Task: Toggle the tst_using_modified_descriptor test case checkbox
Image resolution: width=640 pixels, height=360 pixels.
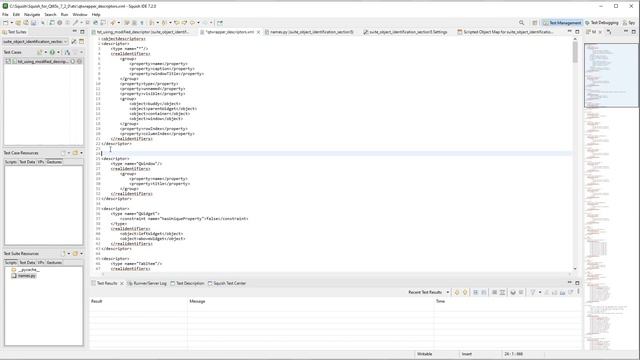Action: pos(8,61)
